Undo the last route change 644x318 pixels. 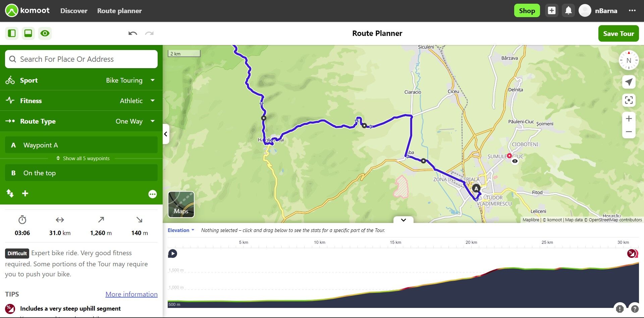point(133,33)
